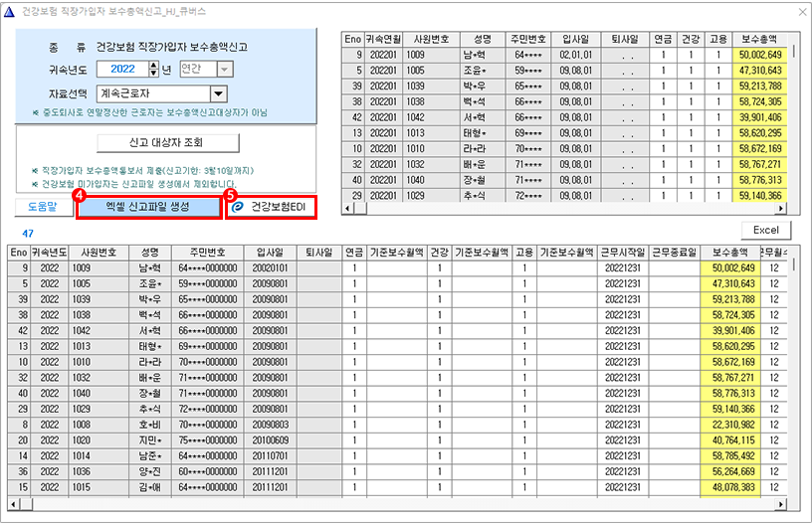This screenshot has width=812, height=525.
Task: Open the 자료선택 dropdown showing 계속근로자
Action: [x=219, y=93]
